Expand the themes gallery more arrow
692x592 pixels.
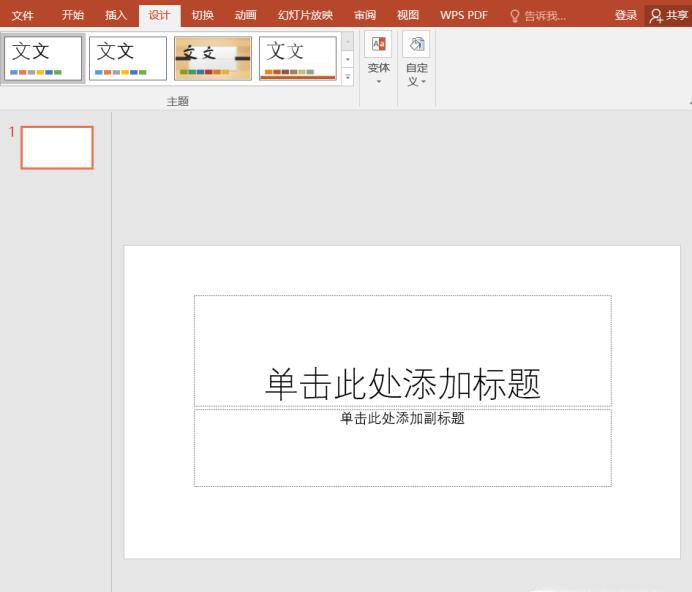(348, 76)
